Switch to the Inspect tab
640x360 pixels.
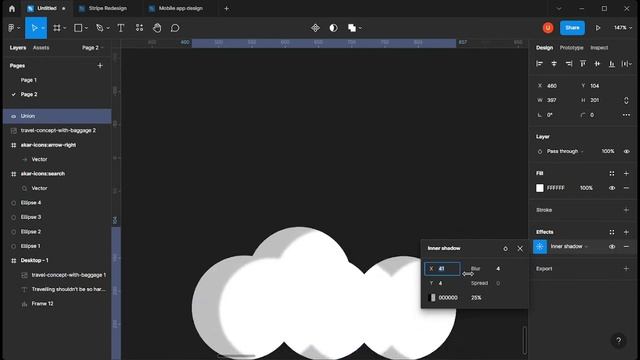point(599,48)
